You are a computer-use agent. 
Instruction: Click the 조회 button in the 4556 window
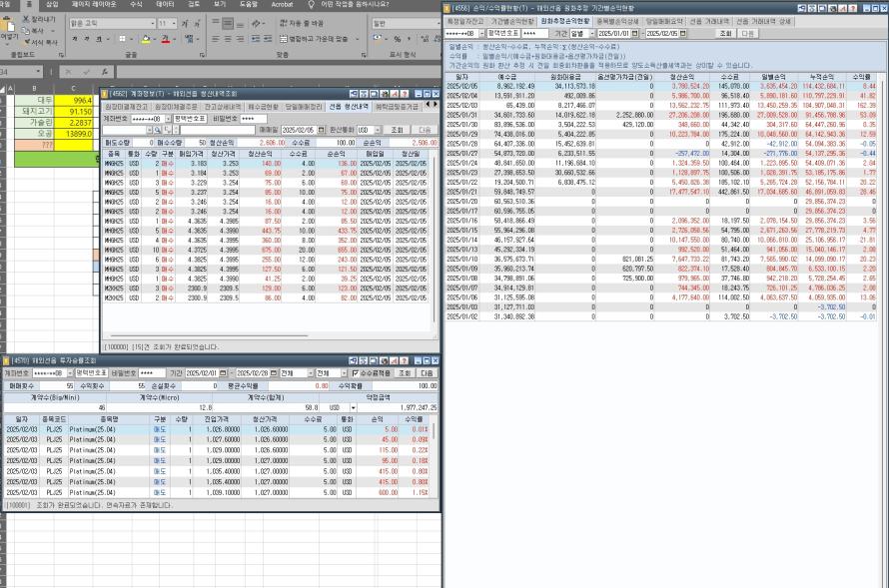pyautogui.click(x=726, y=33)
